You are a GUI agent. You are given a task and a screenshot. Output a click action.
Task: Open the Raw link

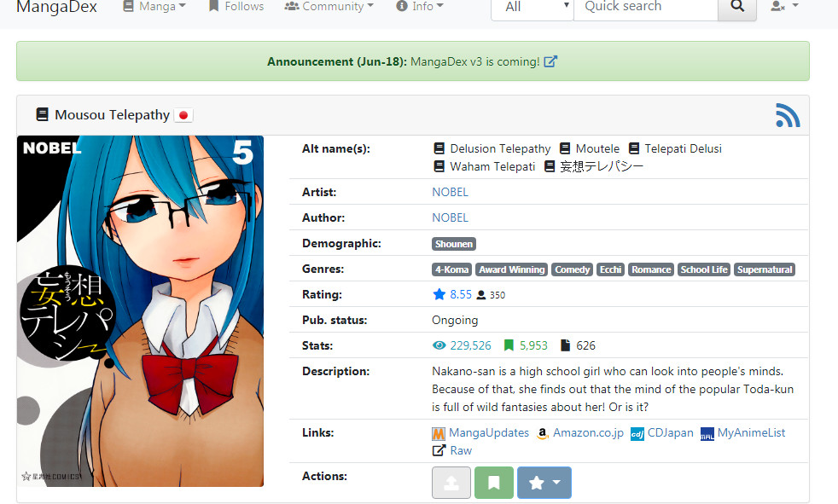click(x=461, y=450)
